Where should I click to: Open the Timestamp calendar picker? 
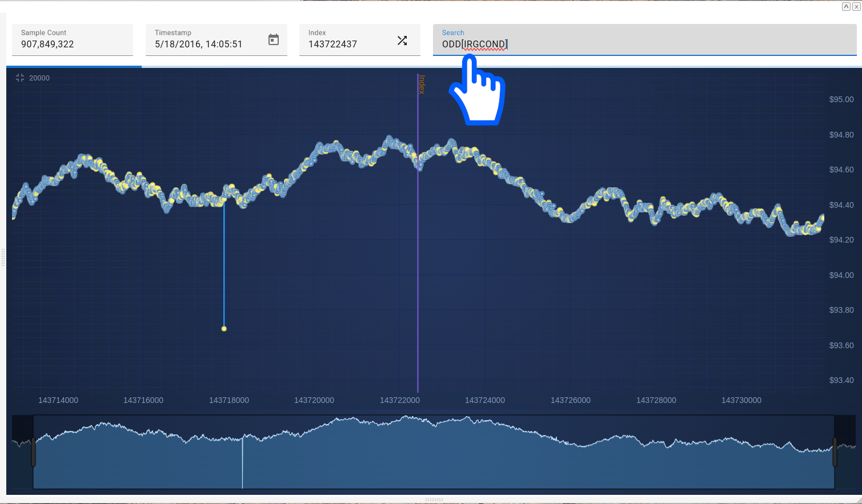click(x=274, y=39)
